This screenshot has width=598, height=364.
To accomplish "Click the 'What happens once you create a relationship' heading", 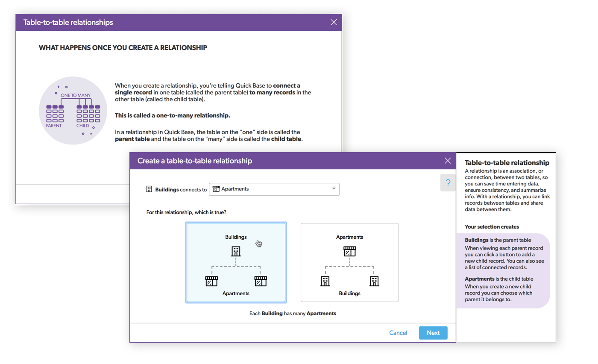I will coord(123,48).
